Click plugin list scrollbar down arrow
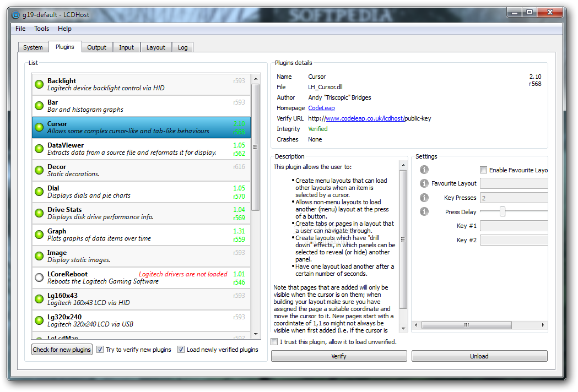The width and height of the screenshot is (578, 392). point(256,334)
